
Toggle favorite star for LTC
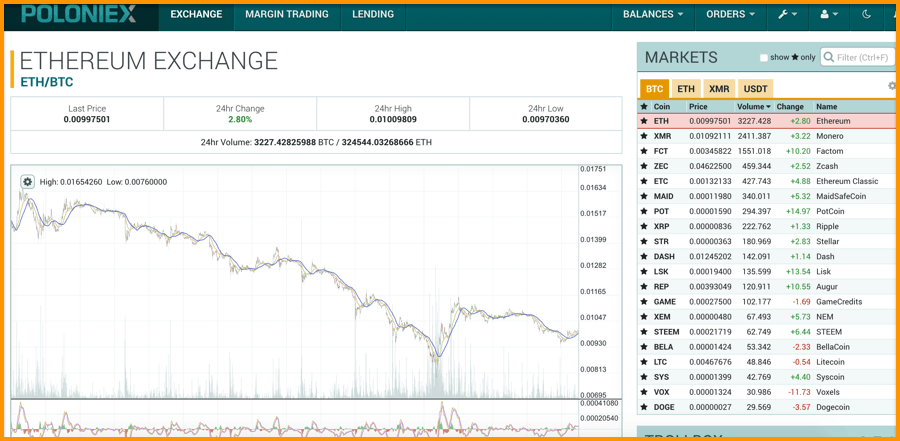644,362
